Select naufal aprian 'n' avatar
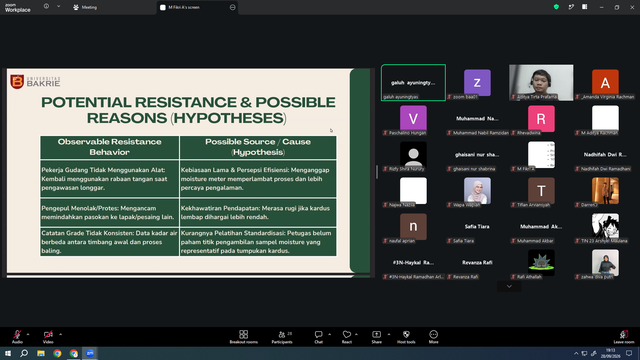This screenshot has height=360, width=640. (413, 226)
